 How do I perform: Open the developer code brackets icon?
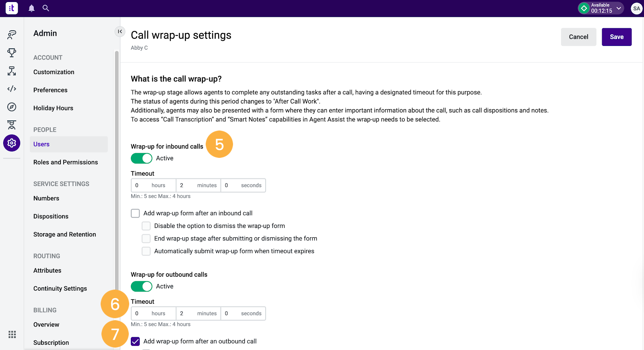(x=12, y=89)
